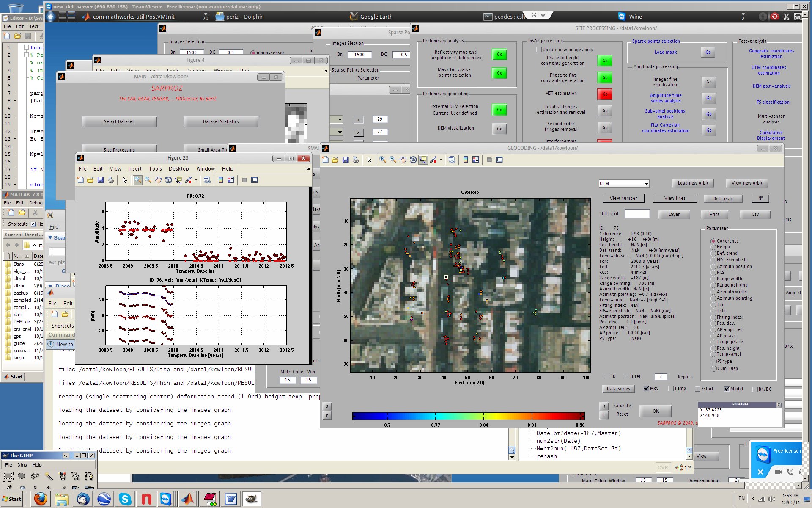Enable the 3D checkbox
Screen dimensions: 812x508
tap(607, 377)
